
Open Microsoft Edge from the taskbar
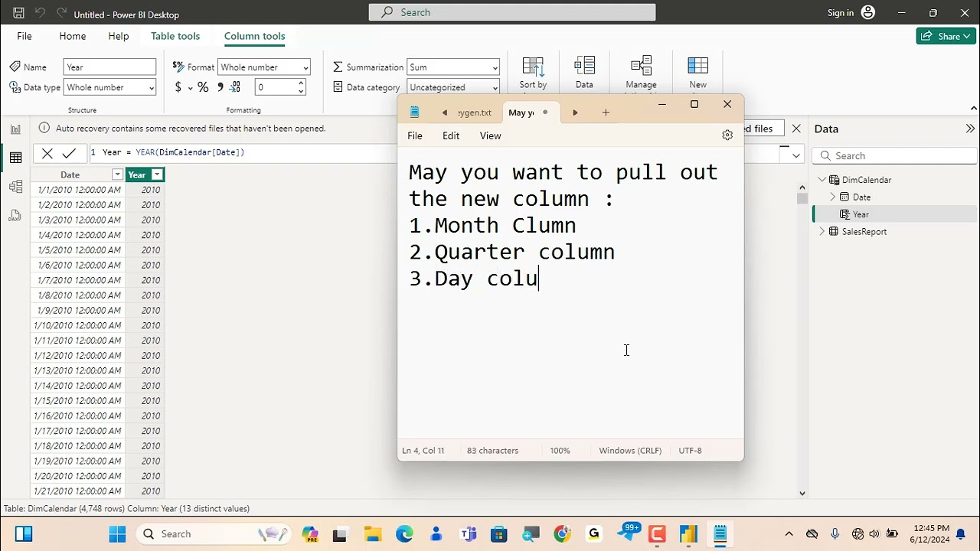pos(404,534)
